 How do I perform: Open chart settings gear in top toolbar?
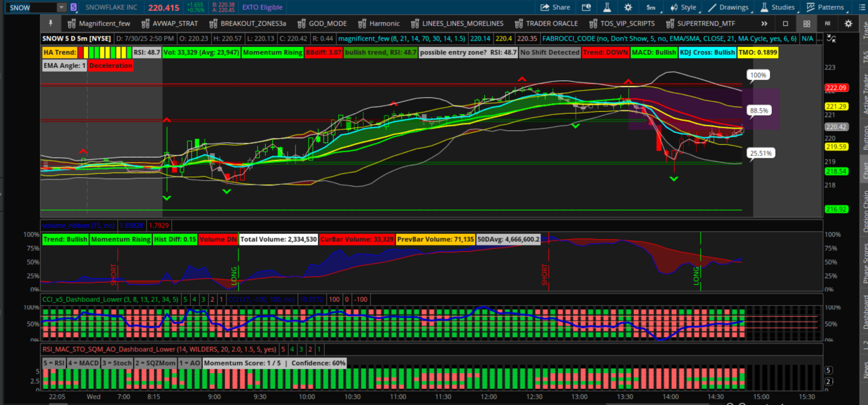point(628,7)
